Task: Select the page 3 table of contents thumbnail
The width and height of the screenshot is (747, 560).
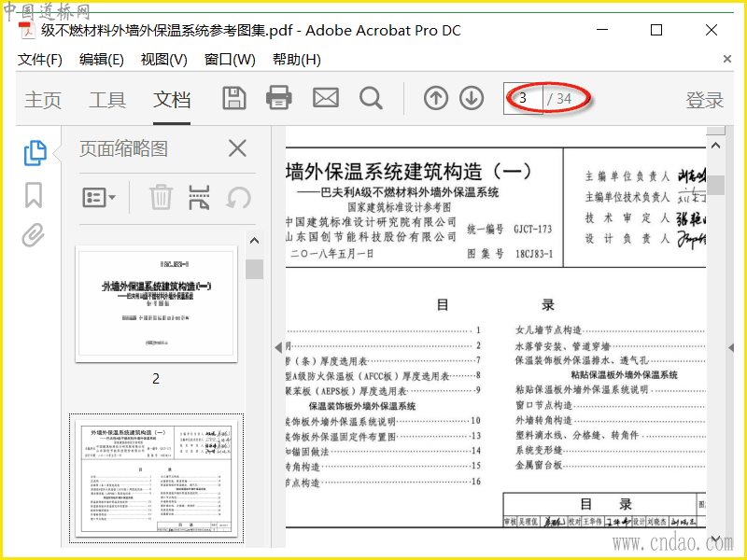Action: (x=156, y=478)
